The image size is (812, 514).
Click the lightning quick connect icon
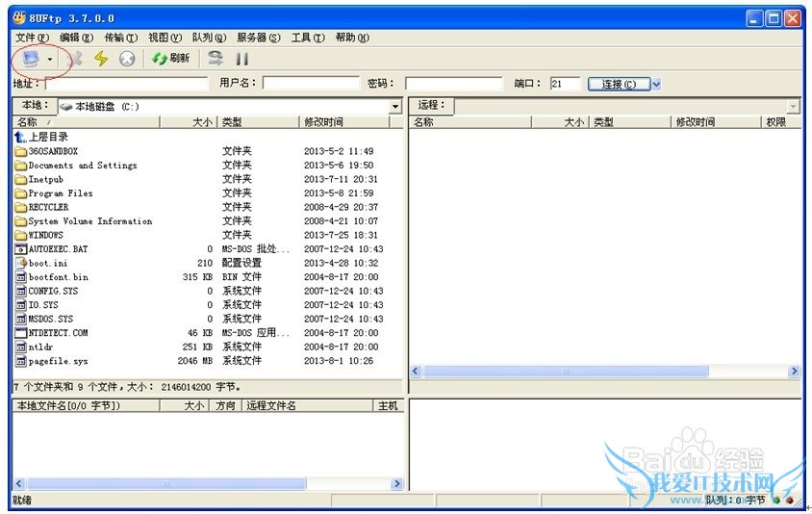(101, 59)
